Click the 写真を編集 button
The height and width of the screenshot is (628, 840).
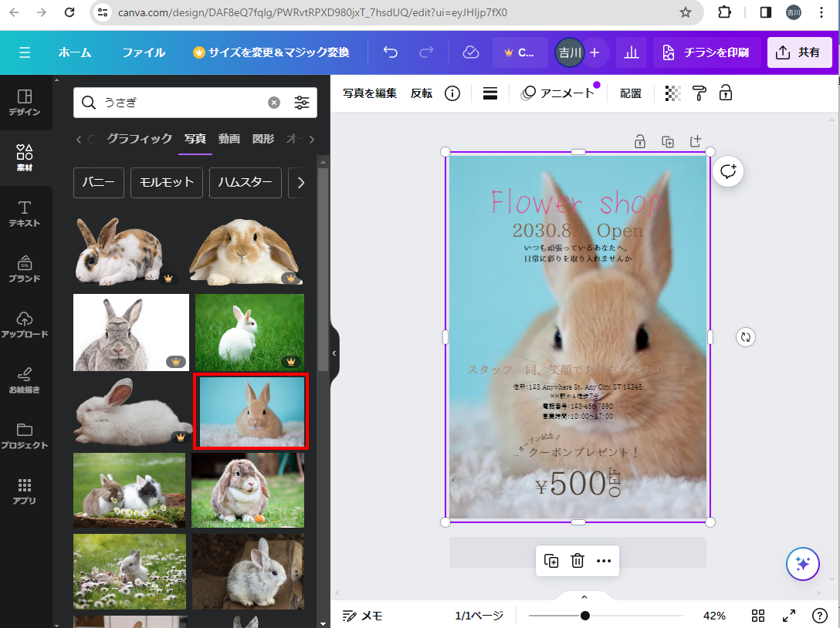370,93
